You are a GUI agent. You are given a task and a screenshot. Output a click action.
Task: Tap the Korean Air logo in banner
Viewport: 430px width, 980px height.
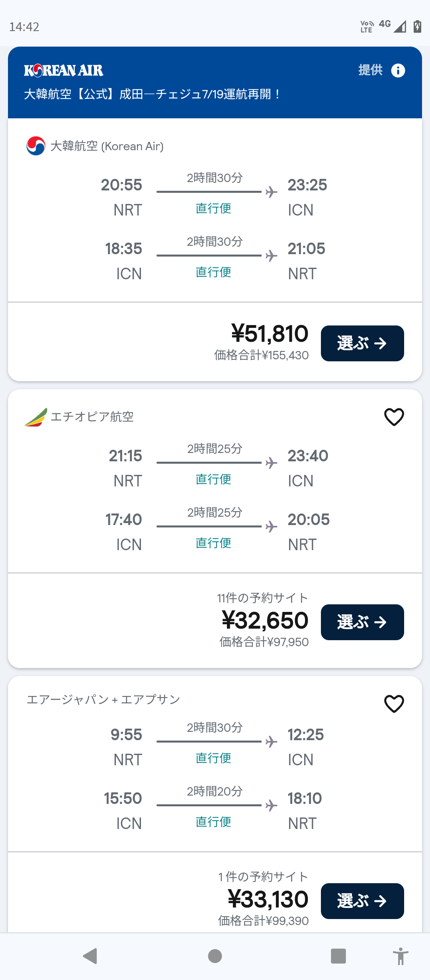64,71
